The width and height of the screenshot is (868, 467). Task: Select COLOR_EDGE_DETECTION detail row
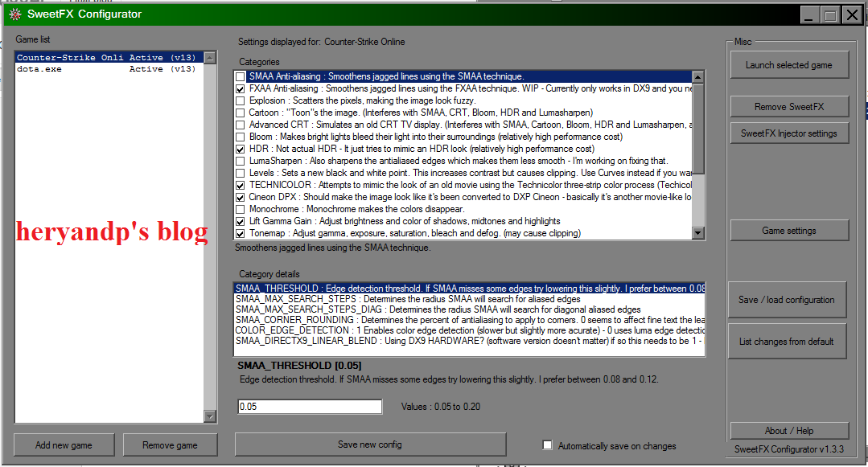point(470,330)
